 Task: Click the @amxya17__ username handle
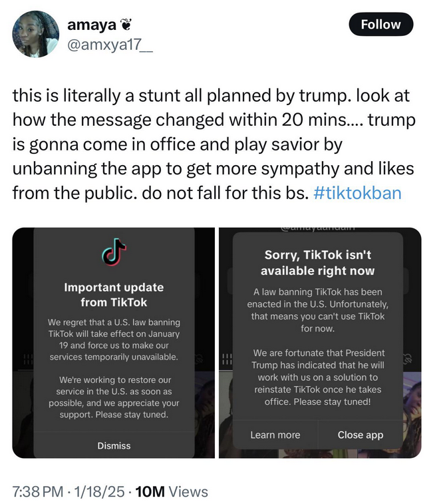110,45
